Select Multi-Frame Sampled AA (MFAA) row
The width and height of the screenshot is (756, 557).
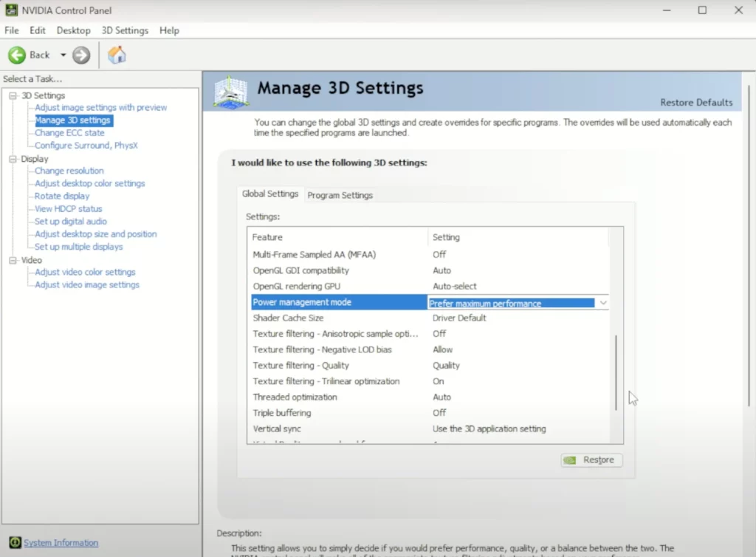tap(430, 255)
